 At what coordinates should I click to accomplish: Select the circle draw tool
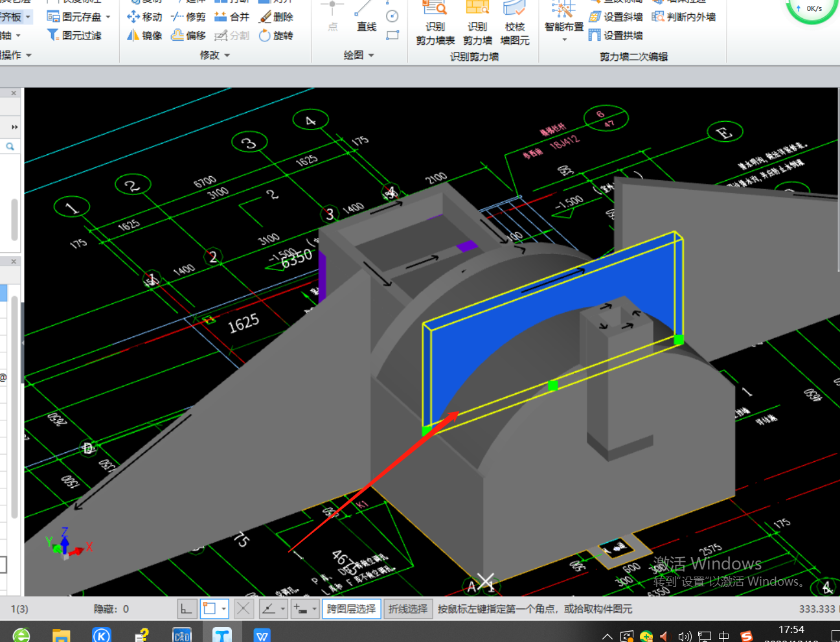pos(392,16)
